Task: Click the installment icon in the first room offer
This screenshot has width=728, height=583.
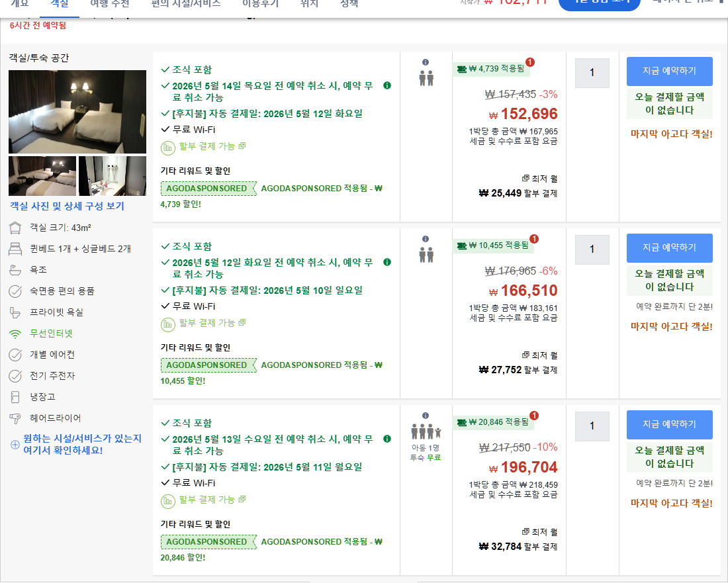Action: [167, 148]
